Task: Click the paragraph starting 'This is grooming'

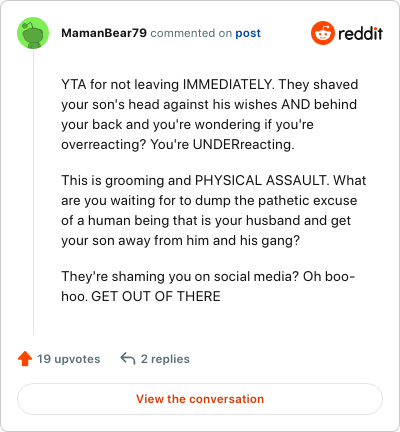Action: coord(214,210)
